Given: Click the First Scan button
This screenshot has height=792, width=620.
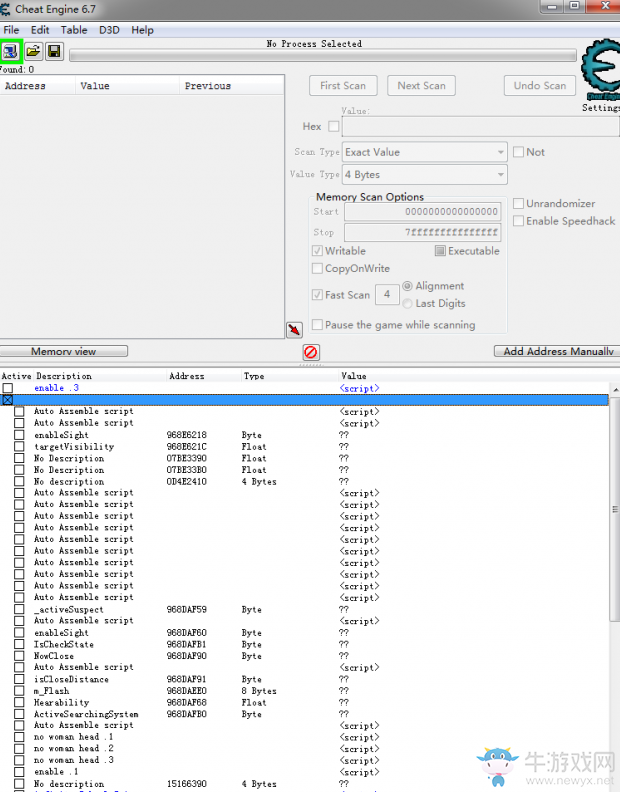Looking at the screenshot, I should click(x=343, y=85).
